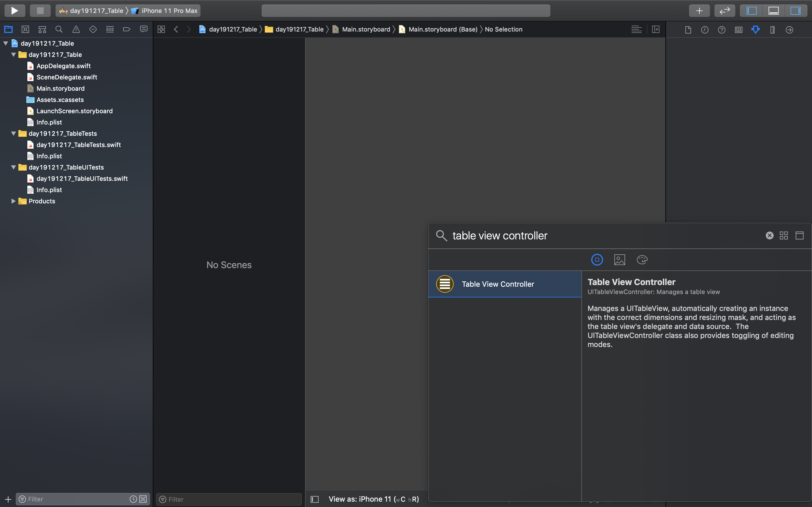Image resolution: width=812 pixels, height=507 pixels.
Task: Open the Breakpoint navigator
Action: tap(127, 30)
